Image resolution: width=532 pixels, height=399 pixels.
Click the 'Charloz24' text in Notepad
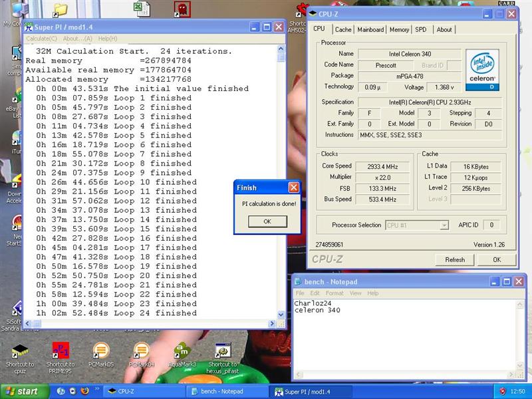click(313, 303)
